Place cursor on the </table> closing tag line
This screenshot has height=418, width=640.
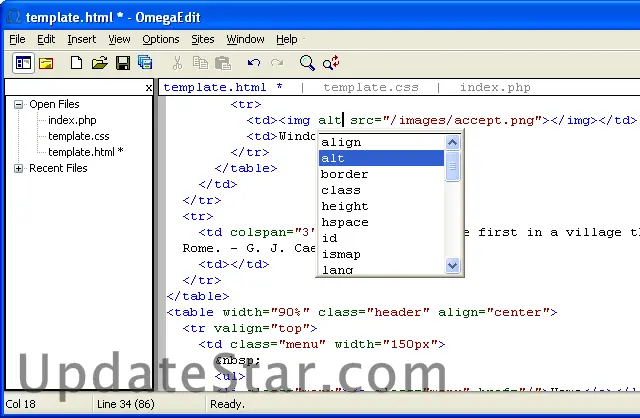point(198,296)
